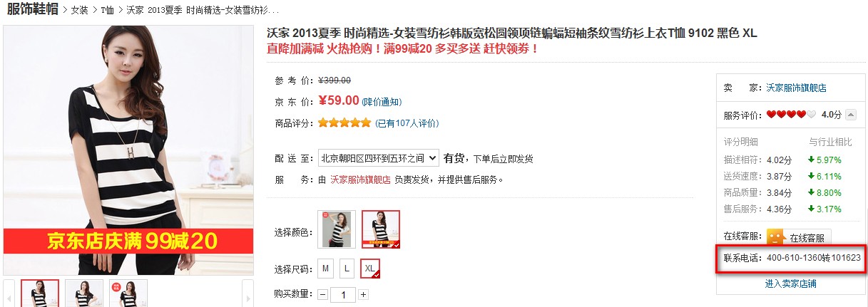This screenshot has width=868, height=307.
Task: Select size M
Action: click(x=326, y=269)
